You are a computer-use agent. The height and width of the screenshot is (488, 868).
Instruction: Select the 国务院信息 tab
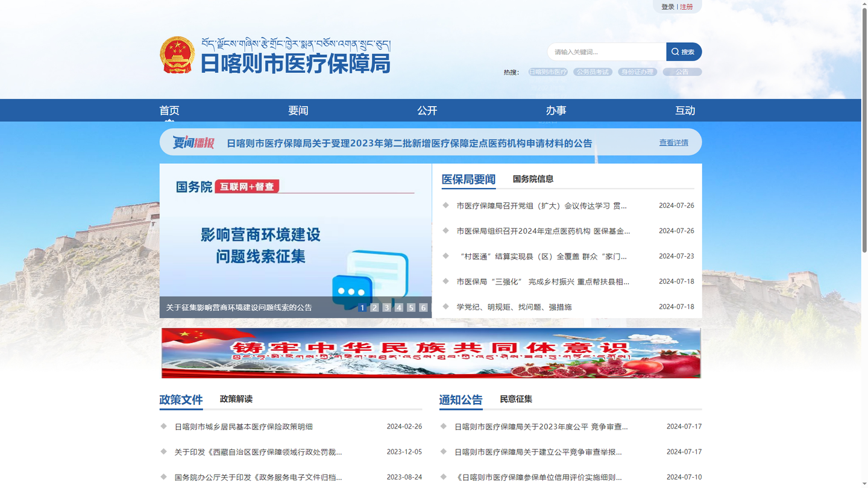(x=533, y=179)
